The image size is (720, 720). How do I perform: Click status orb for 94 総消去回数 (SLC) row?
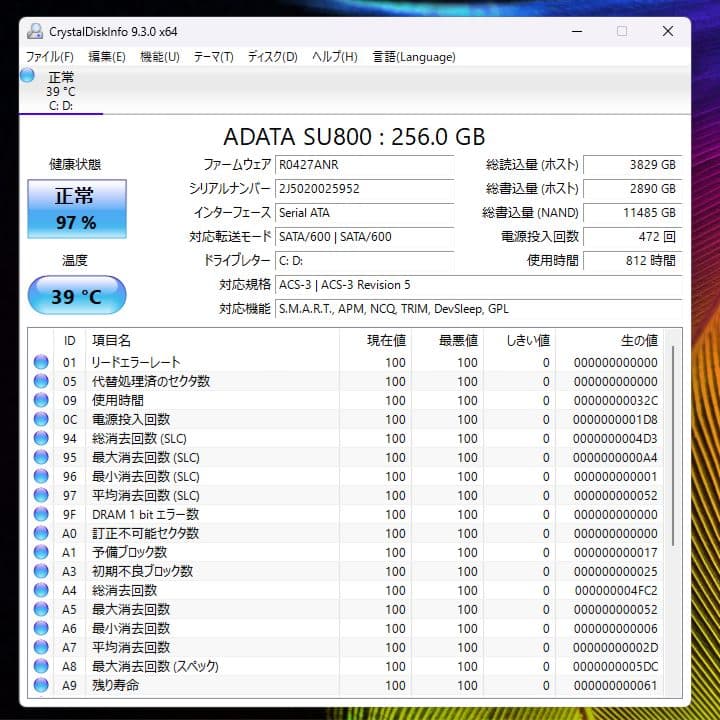click(41, 438)
